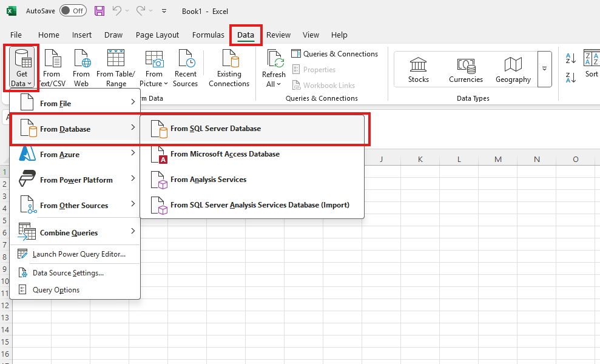This screenshot has height=364, width=600.
Task: Select the Stocks data type
Action: (x=418, y=69)
